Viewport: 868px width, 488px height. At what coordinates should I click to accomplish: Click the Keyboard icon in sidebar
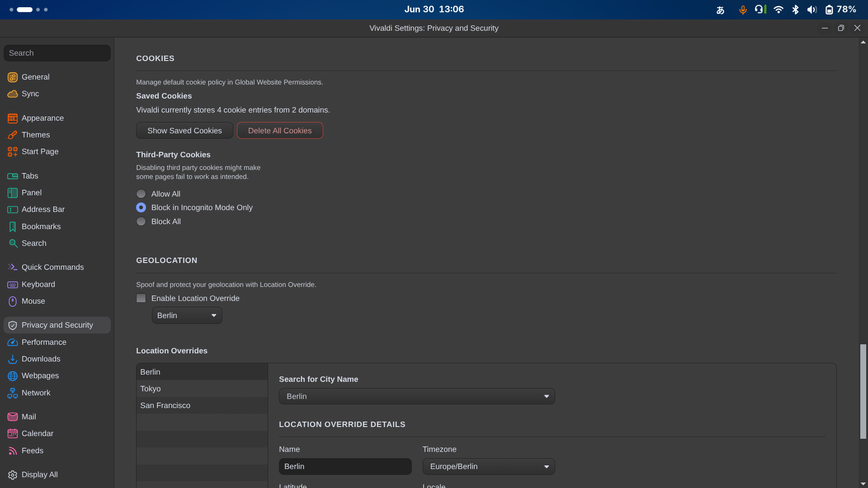coord(13,285)
